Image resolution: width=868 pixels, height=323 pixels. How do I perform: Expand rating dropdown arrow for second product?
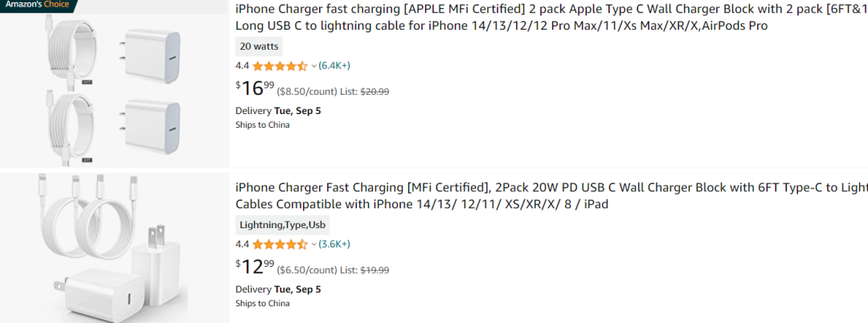click(314, 244)
